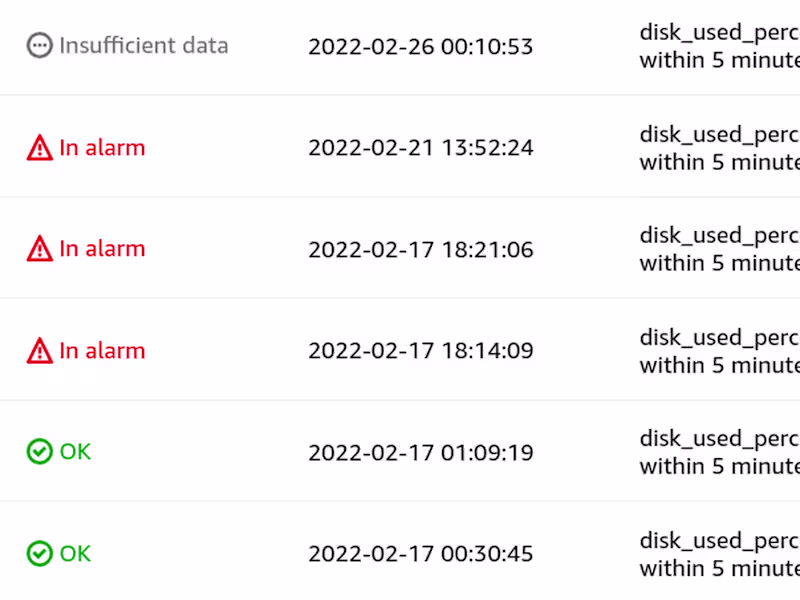
Task: Click timestamp 2022-02-26 00:10:53
Action: coord(420,47)
